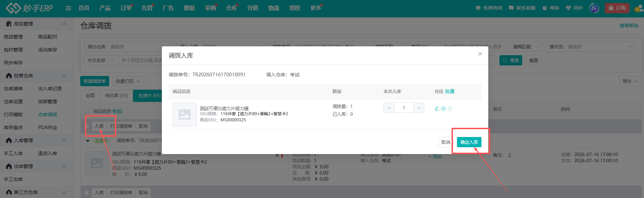Confirm transfer with 确定入库 button
The image size is (644, 198).
(469, 142)
